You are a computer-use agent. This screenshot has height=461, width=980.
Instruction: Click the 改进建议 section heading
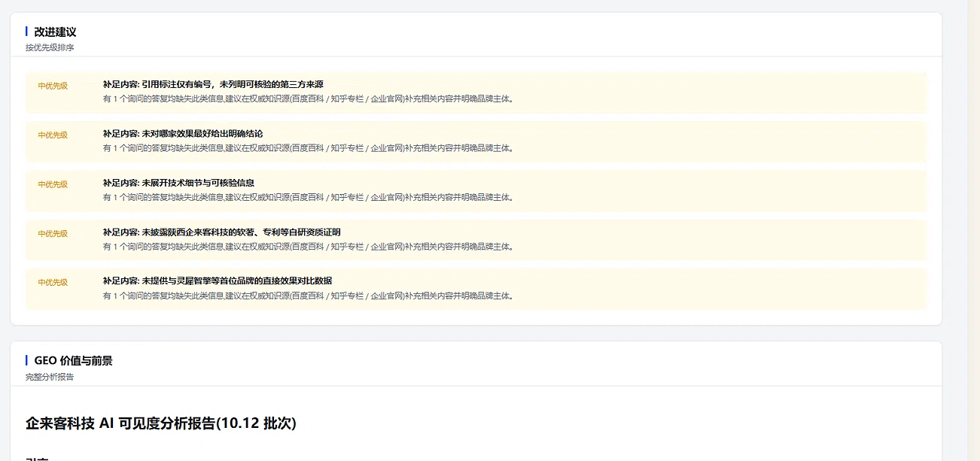coord(55,32)
